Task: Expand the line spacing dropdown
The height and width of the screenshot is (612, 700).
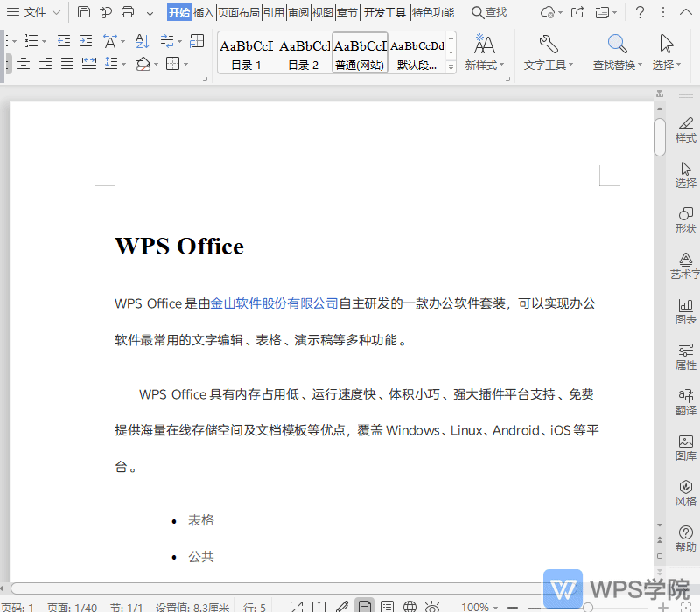Action: tap(122, 63)
